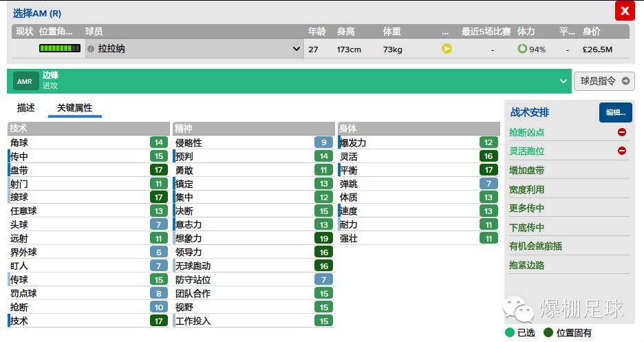The width and height of the screenshot is (644, 342).
Task: Sort by 体重 column header
Action: [x=391, y=31]
